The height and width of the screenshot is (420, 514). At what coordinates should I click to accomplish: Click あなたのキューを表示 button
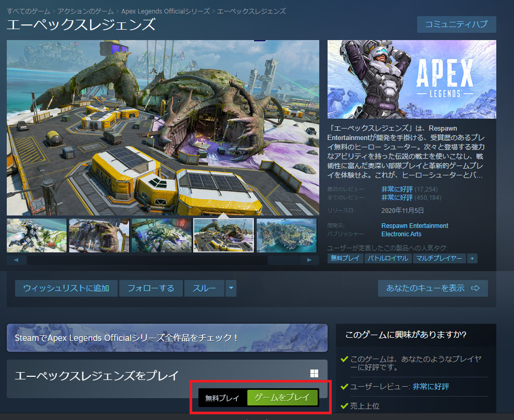433,288
